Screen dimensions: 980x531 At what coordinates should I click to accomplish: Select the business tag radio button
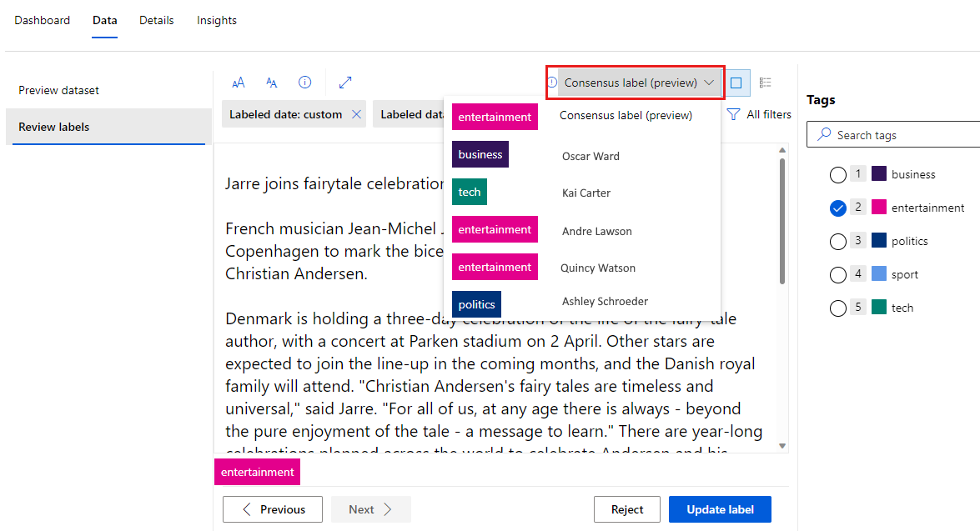point(838,175)
